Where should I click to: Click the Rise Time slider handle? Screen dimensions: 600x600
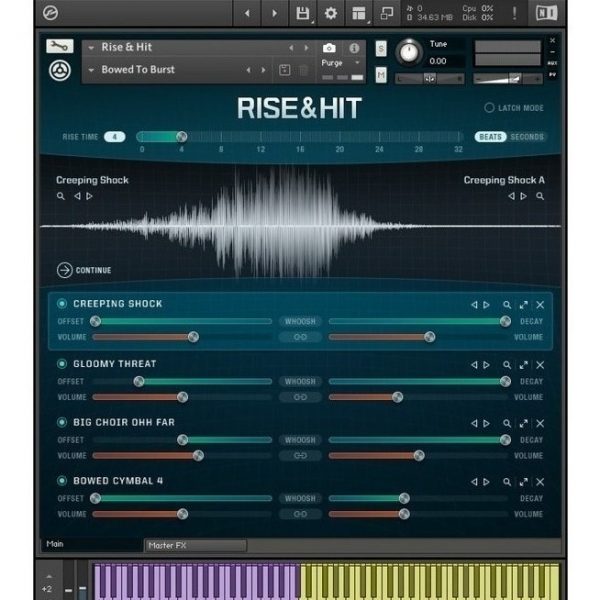pyautogui.click(x=181, y=137)
